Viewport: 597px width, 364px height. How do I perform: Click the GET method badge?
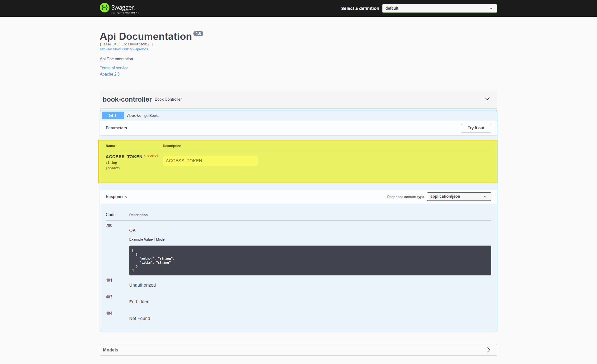click(113, 115)
